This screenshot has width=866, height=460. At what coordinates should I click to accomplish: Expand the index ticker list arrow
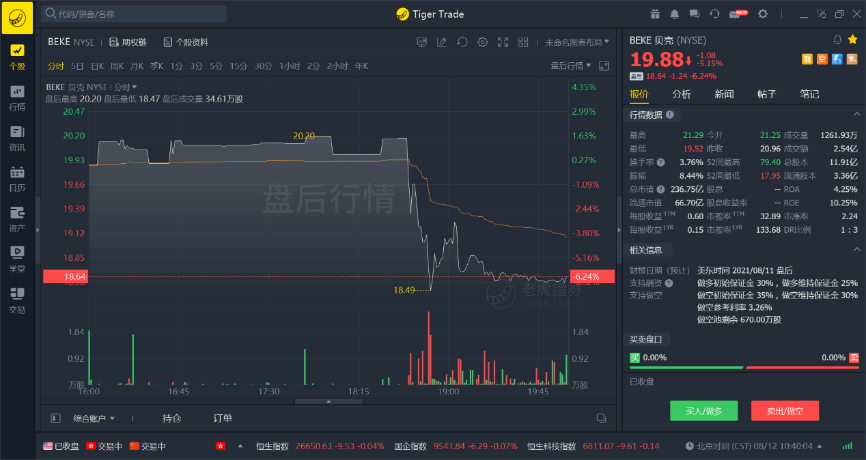[x=240, y=446]
